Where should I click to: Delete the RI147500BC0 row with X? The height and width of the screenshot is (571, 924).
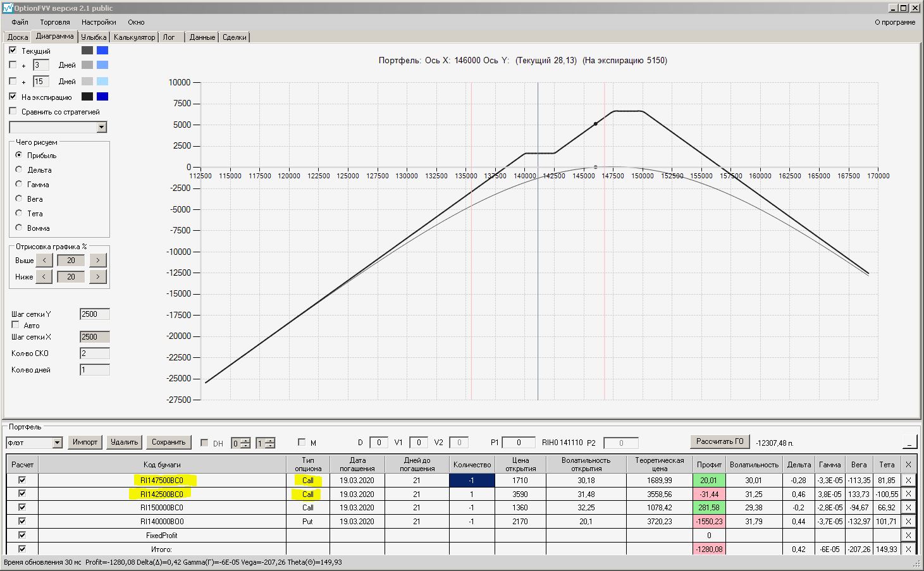pyautogui.click(x=908, y=481)
